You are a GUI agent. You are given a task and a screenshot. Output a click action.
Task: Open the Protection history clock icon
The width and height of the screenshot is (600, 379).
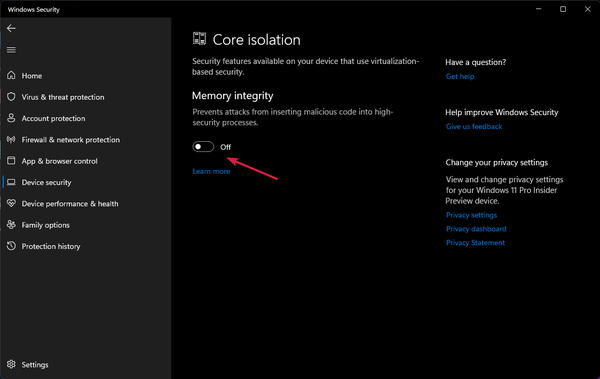click(x=11, y=246)
